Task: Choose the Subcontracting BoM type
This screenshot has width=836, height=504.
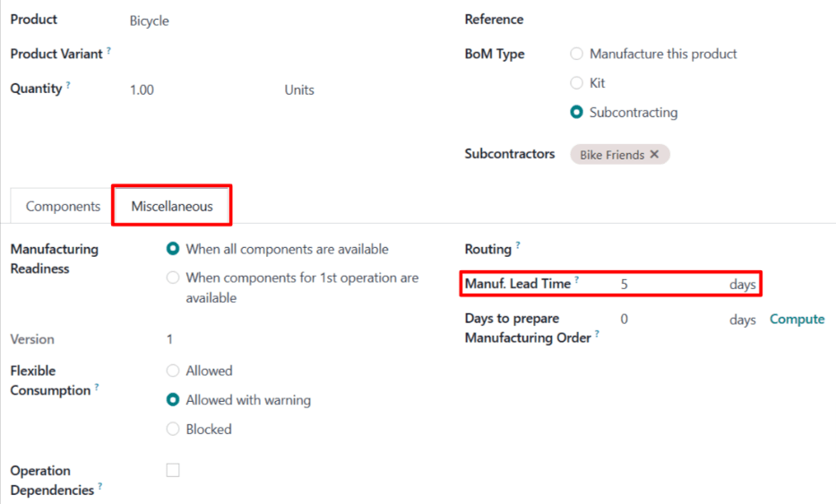Action: 577,113
